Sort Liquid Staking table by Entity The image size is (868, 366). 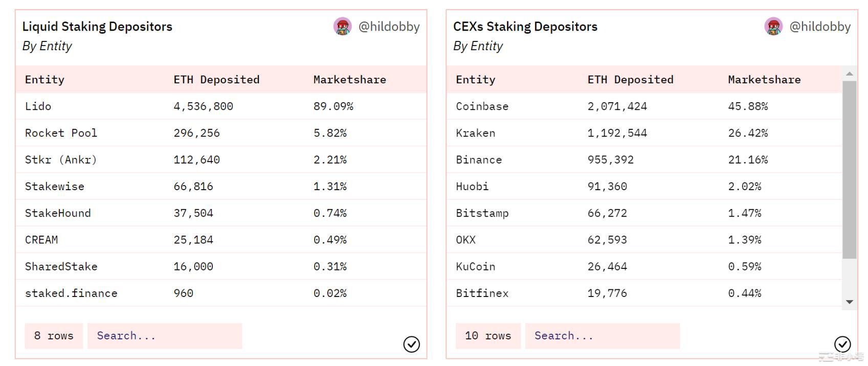coord(44,80)
